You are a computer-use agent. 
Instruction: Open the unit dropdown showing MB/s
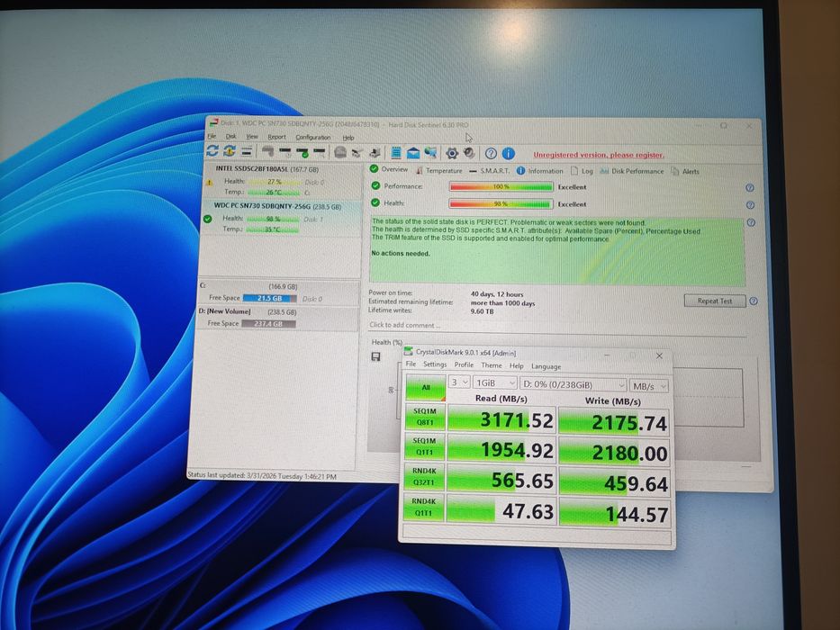650,386
